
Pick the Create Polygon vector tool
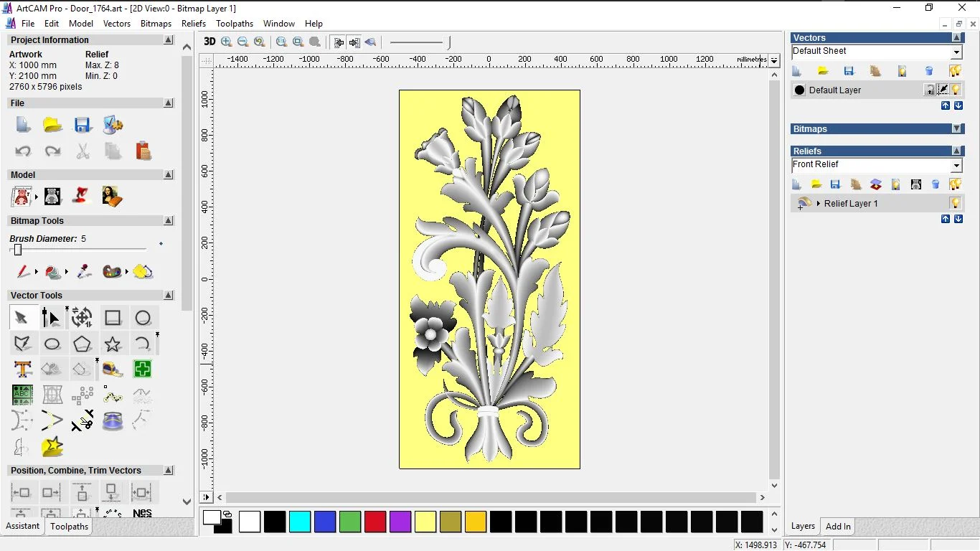pyautogui.click(x=83, y=344)
